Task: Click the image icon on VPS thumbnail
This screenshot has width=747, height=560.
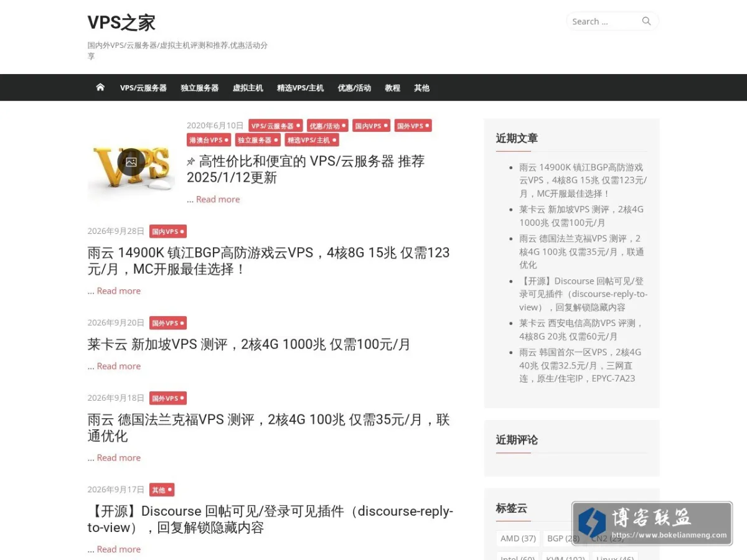Action: [131, 162]
